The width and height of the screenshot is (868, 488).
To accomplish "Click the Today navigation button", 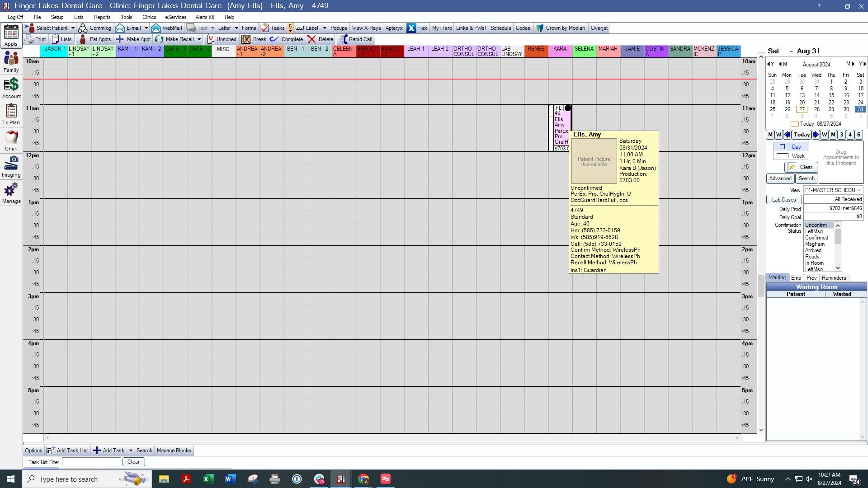I will click(802, 135).
